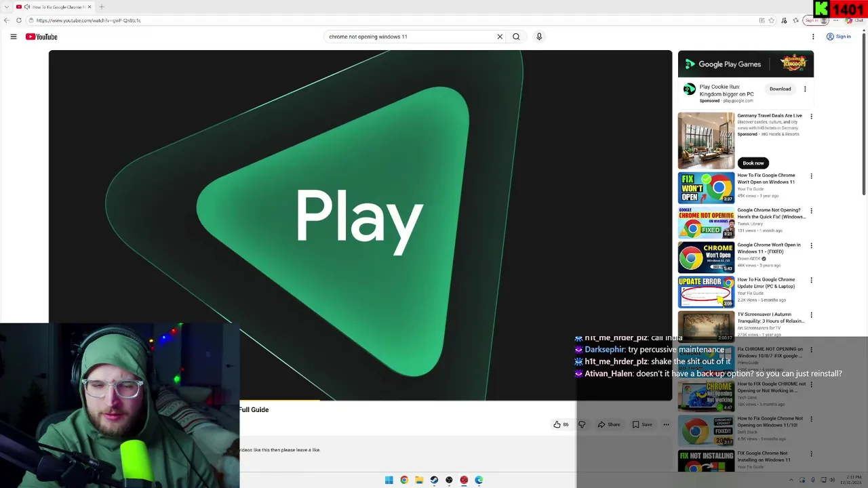The width and height of the screenshot is (868, 488).
Task: Open options for Cookie Run ad
Action: tap(805, 89)
